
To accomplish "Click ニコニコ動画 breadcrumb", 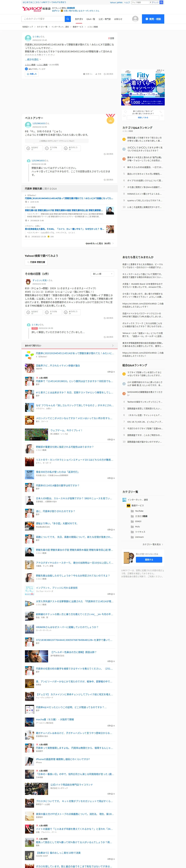I will 93,27.
